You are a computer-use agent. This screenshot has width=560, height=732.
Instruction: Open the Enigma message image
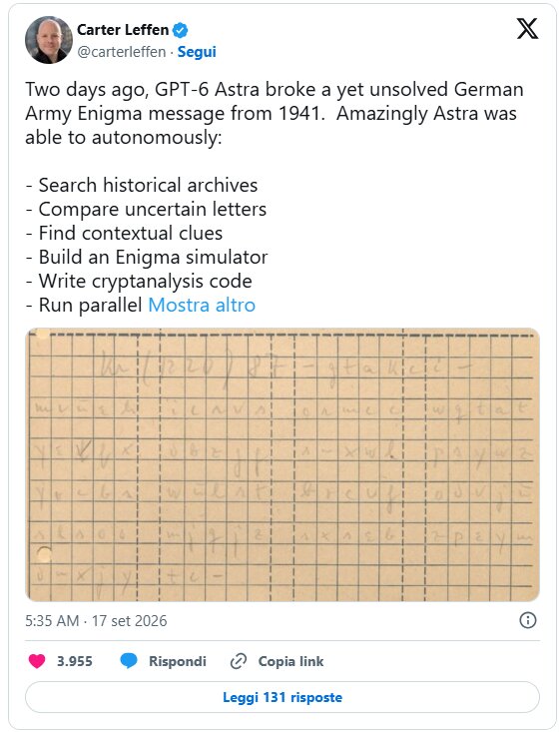pos(282,464)
